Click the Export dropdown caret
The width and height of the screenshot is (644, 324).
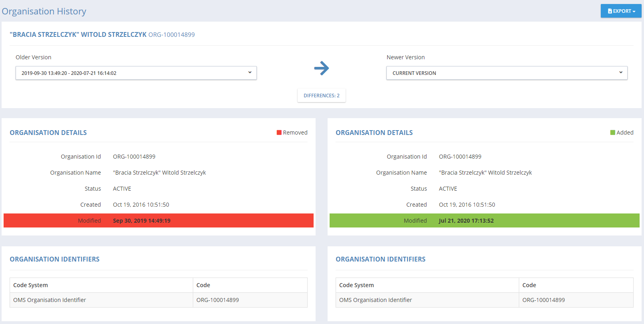pyautogui.click(x=634, y=12)
